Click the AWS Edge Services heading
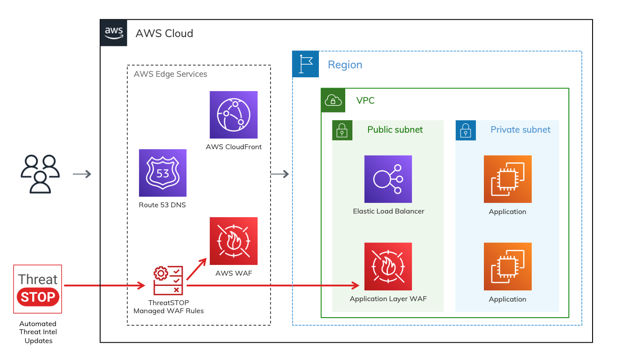This screenshot has width=644, height=361. coord(170,74)
